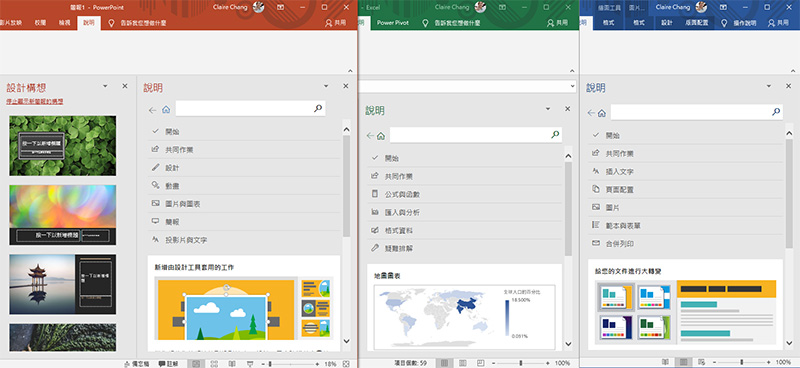
Task: Open Word 版面配置 tab
Action: point(696,23)
